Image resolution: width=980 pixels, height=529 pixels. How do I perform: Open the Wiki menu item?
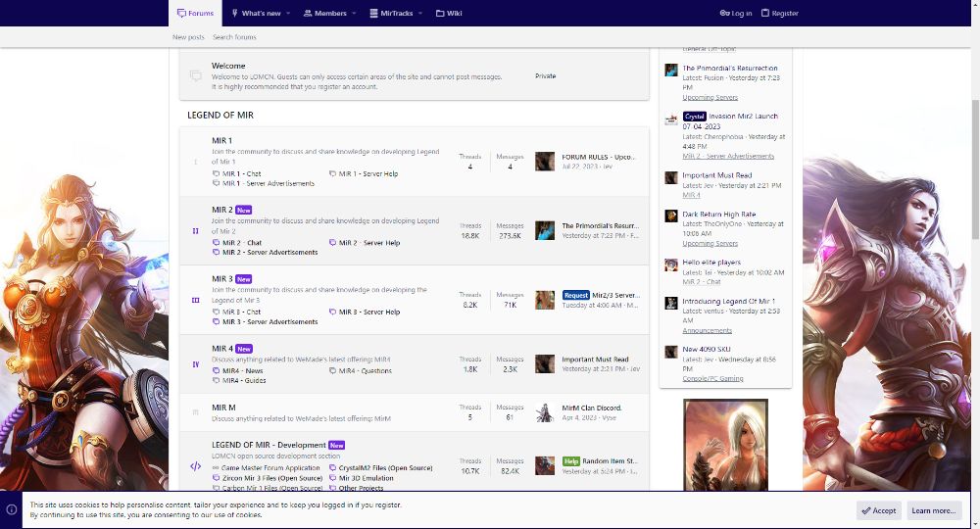[x=449, y=14]
